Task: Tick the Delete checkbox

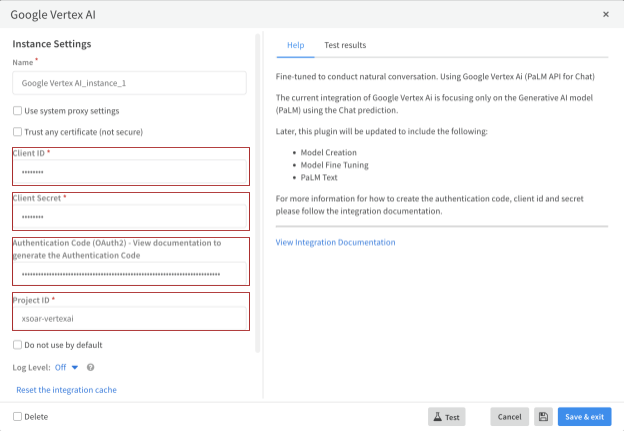Action: 18,417
